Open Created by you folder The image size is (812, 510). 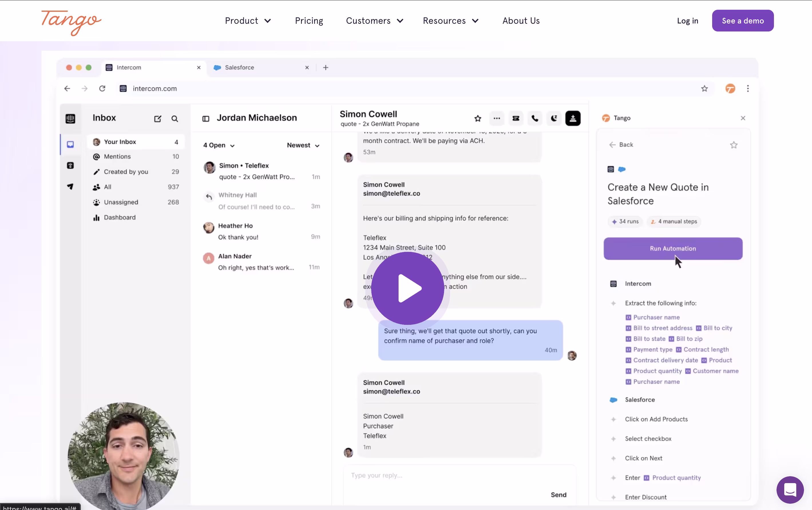pyautogui.click(x=136, y=172)
